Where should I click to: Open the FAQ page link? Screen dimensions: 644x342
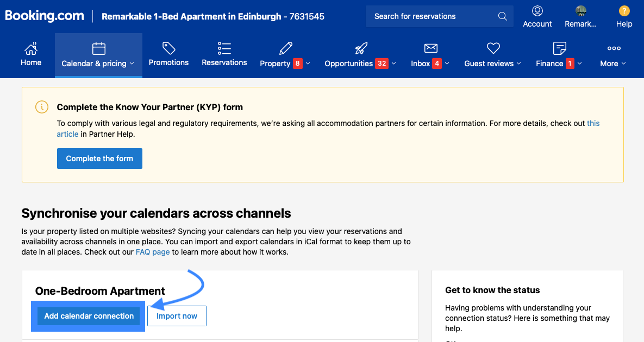click(153, 251)
